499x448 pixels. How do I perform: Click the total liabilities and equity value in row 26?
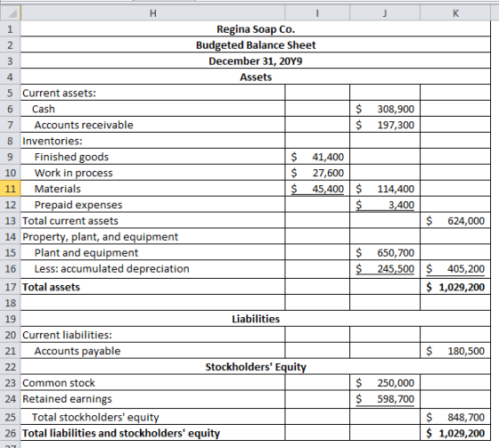(x=455, y=433)
